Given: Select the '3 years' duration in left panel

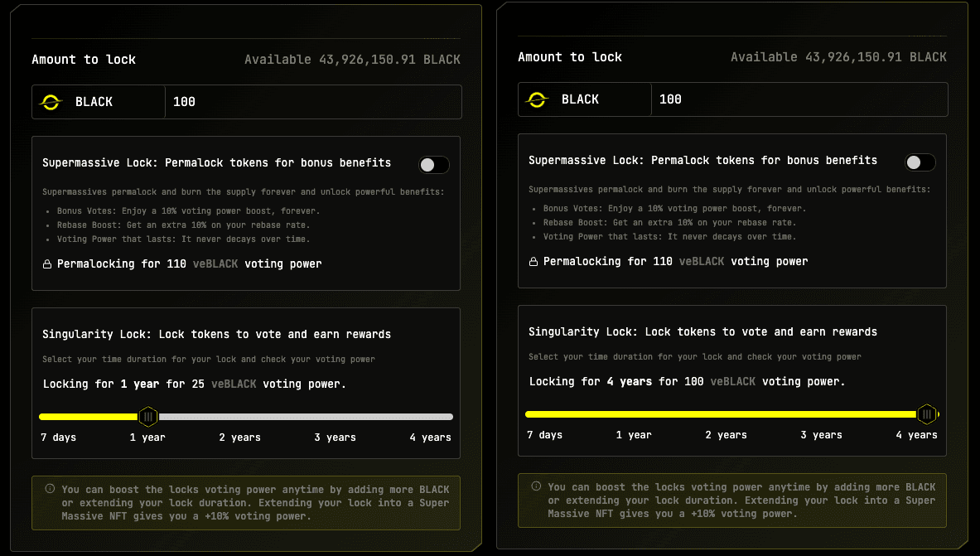Looking at the screenshot, I should click(x=335, y=438).
